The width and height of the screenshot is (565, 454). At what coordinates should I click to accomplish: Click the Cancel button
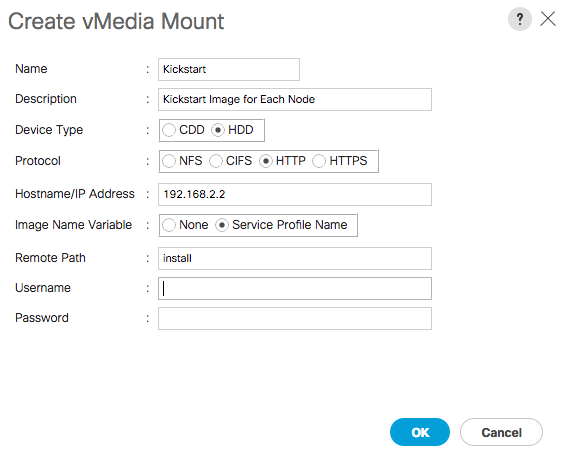pyautogui.click(x=501, y=432)
